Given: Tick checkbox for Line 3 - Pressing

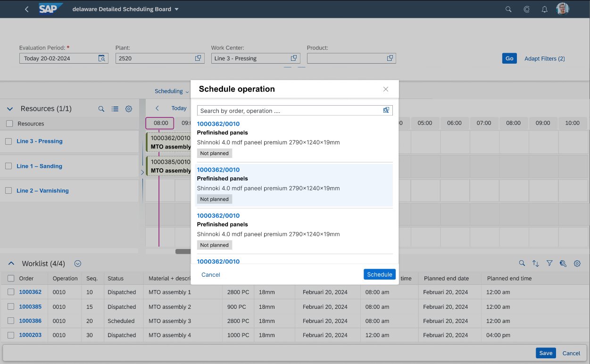Looking at the screenshot, I should (8, 141).
